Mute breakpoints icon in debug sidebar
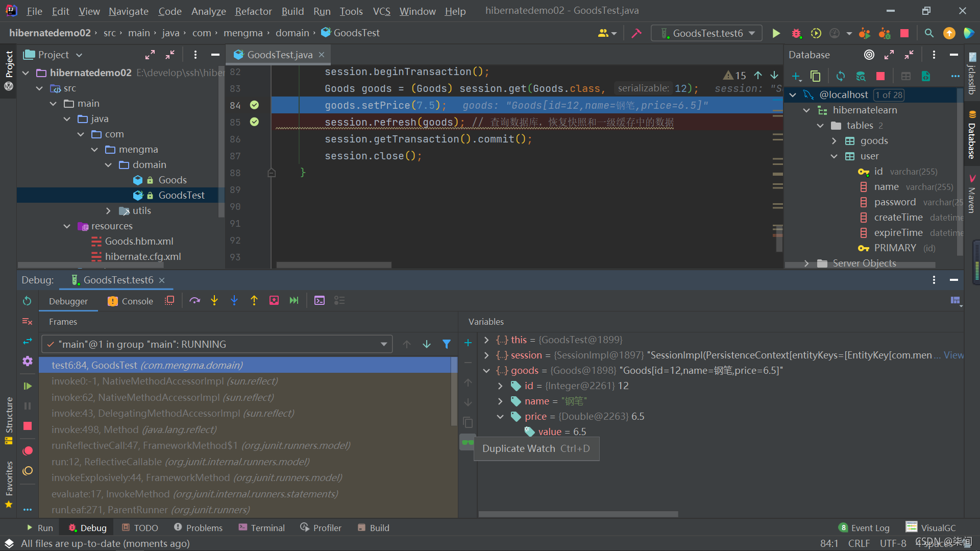Screen dimensions: 980x551 coord(28,471)
